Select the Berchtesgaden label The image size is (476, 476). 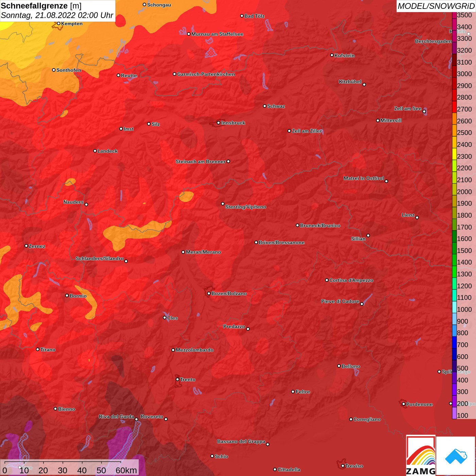(433, 41)
